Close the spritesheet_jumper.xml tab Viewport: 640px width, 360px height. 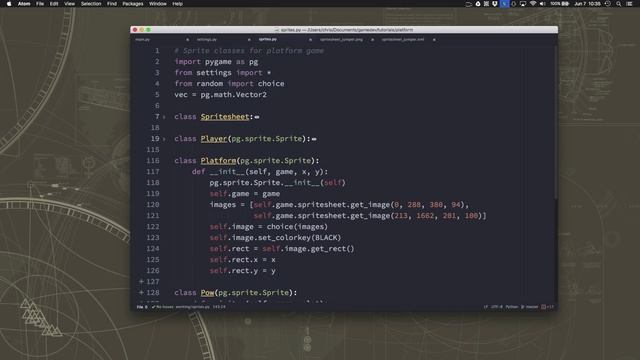click(434, 40)
